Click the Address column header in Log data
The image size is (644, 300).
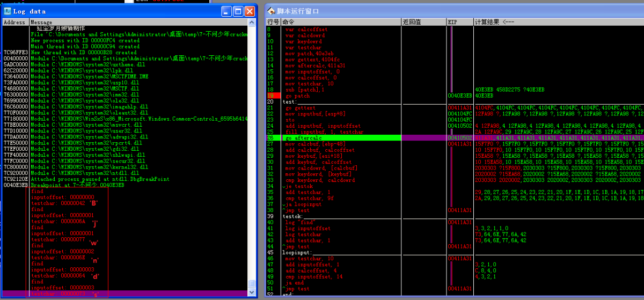(16, 23)
